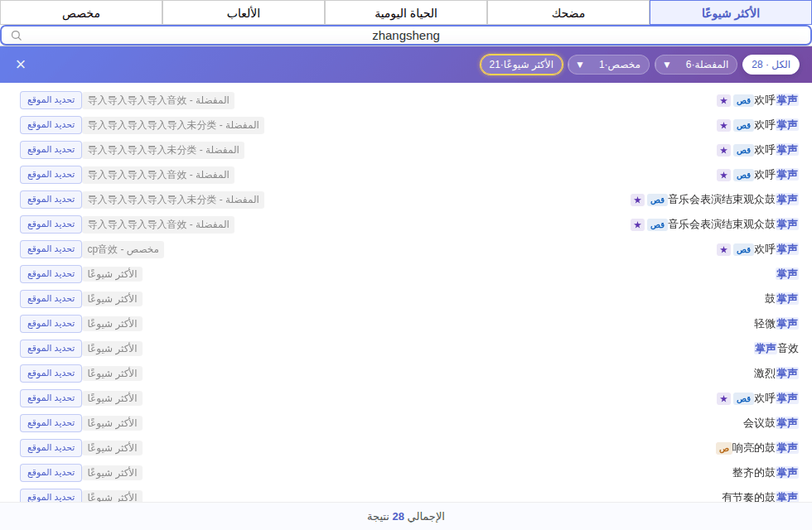This screenshot has height=530, width=812.
Task: Click تحديد الموقع for the 掌声 row
Action: 51,274
